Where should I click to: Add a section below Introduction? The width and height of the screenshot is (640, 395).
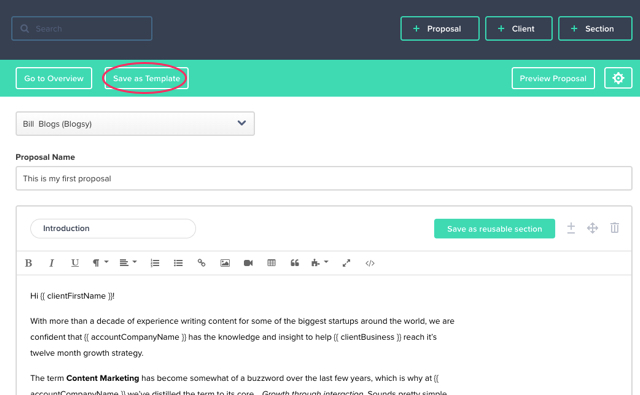point(571,228)
